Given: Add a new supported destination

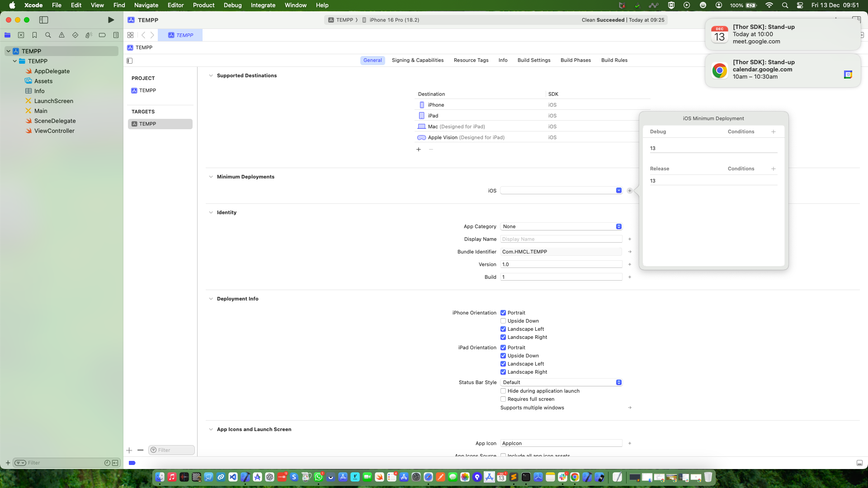Looking at the screenshot, I should coord(419,149).
